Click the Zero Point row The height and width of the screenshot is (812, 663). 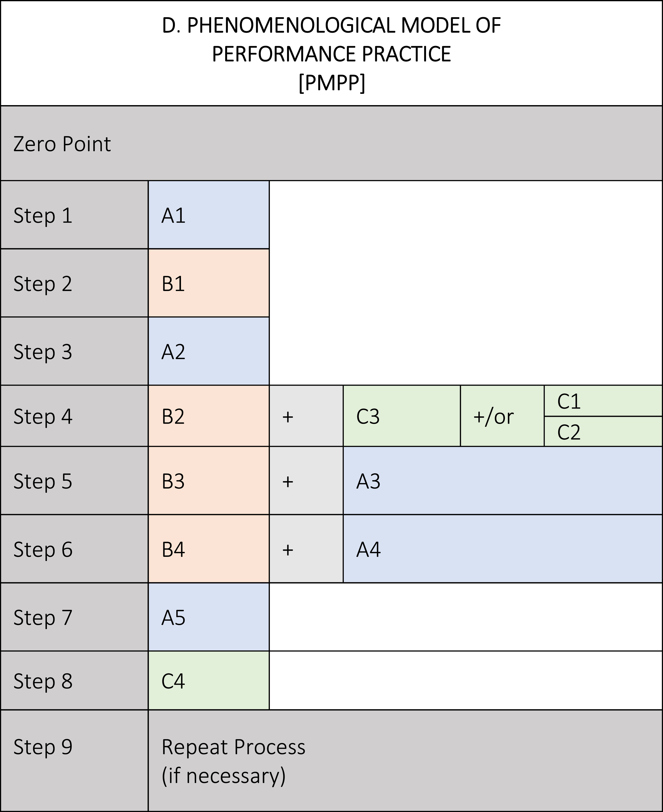(331, 143)
